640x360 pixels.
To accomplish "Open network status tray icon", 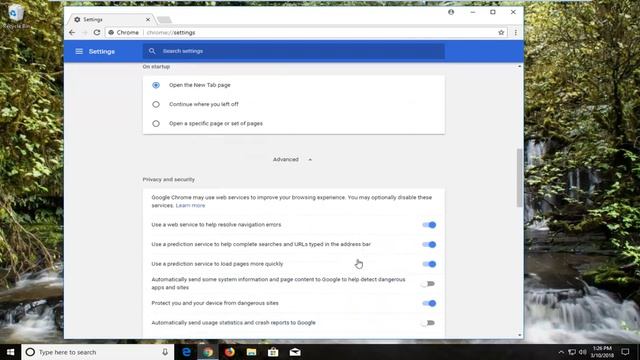I will tap(572, 352).
